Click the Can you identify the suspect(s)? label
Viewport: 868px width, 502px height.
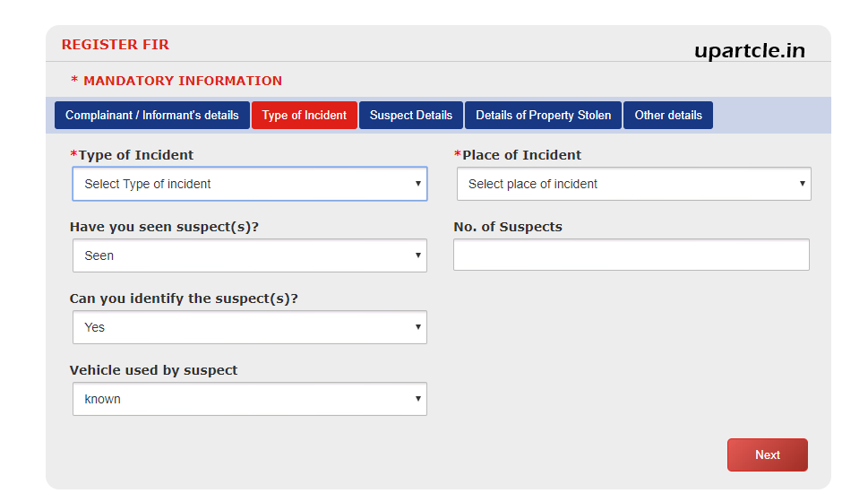click(184, 299)
